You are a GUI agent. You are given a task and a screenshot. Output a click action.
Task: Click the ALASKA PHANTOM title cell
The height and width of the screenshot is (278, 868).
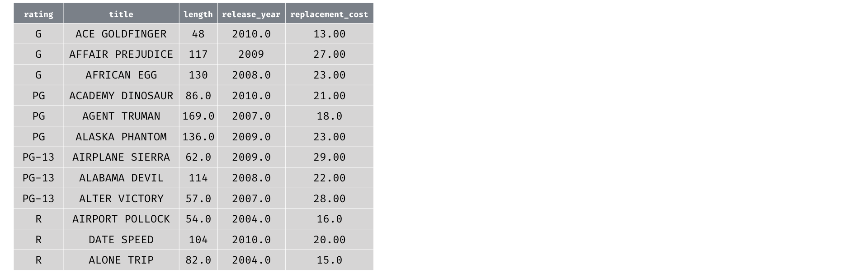click(x=121, y=137)
